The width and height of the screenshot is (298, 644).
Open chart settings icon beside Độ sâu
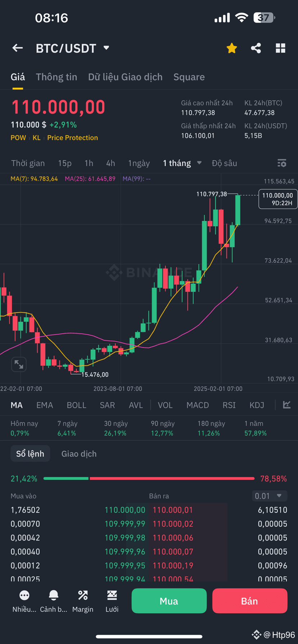[282, 163]
